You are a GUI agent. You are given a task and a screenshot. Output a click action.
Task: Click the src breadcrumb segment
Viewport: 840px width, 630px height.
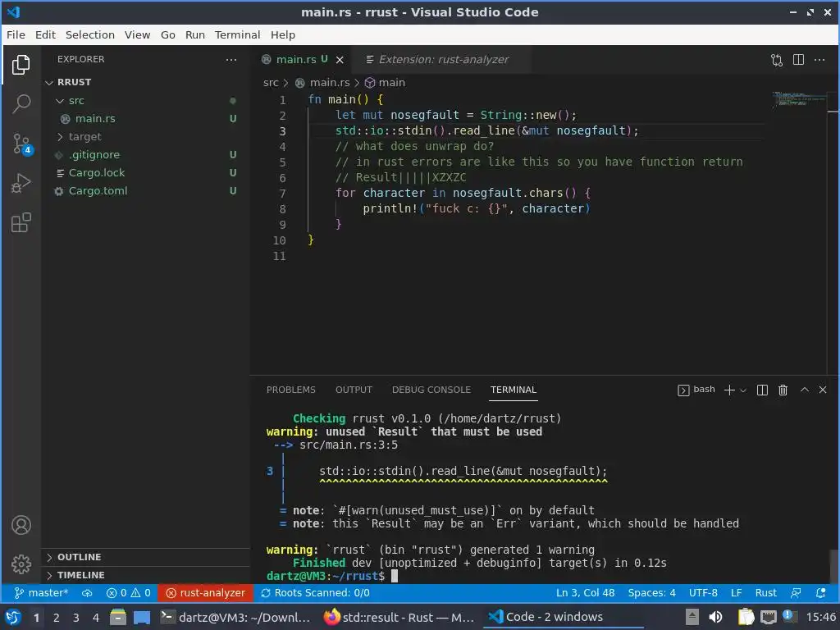271,83
